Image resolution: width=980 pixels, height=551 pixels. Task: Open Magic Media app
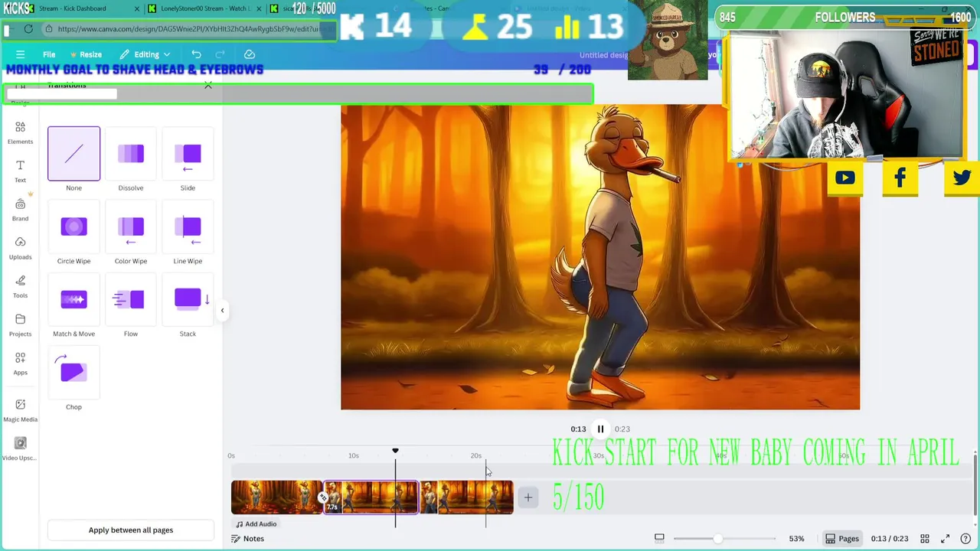[x=20, y=409]
